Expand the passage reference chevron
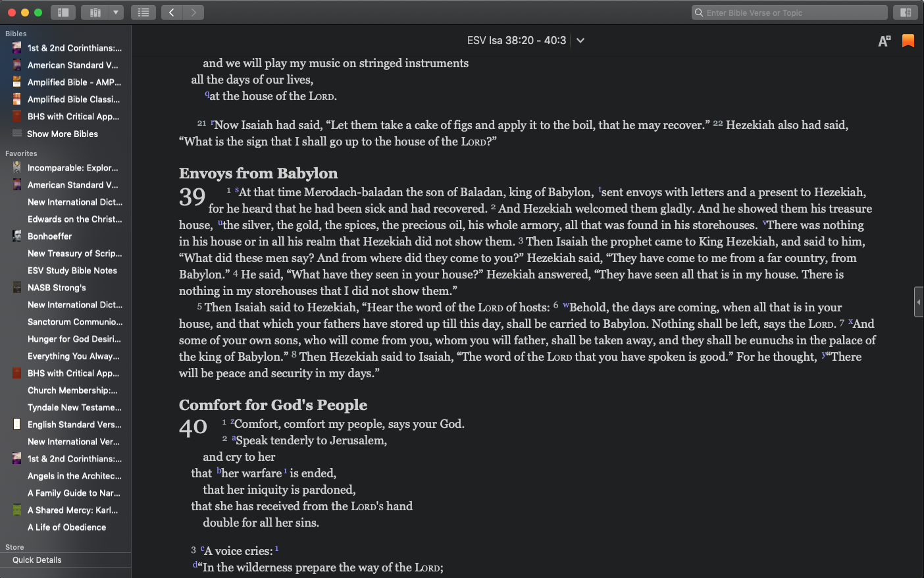The width and height of the screenshot is (924, 578). (x=580, y=40)
